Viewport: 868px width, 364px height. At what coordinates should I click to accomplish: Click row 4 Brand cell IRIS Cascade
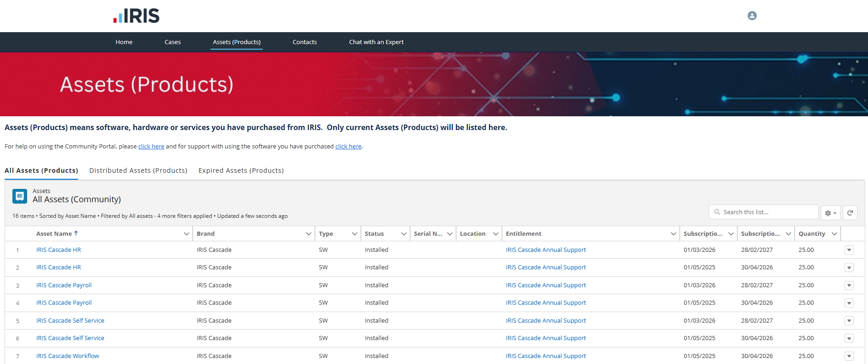pyautogui.click(x=214, y=302)
